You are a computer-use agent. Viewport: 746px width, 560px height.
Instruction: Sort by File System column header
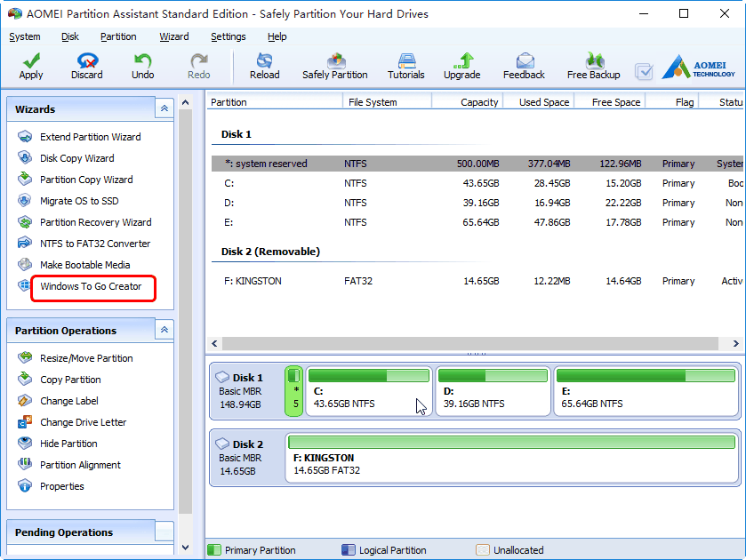[x=387, y=102]
